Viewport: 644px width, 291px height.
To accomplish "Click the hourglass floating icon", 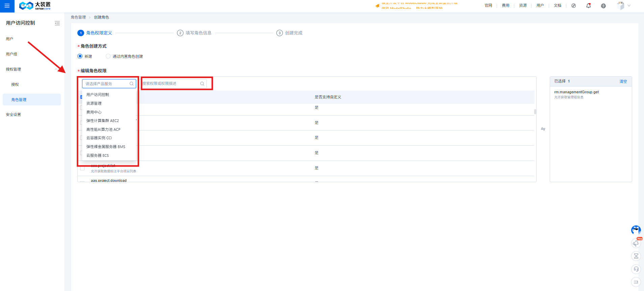I will (x=636, y=256).
